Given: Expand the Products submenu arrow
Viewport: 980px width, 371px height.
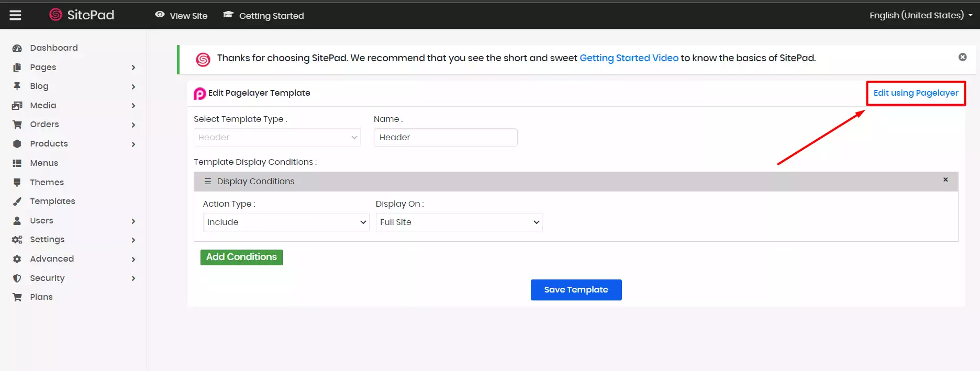Looking at the screenshot, I should (133, 144).
